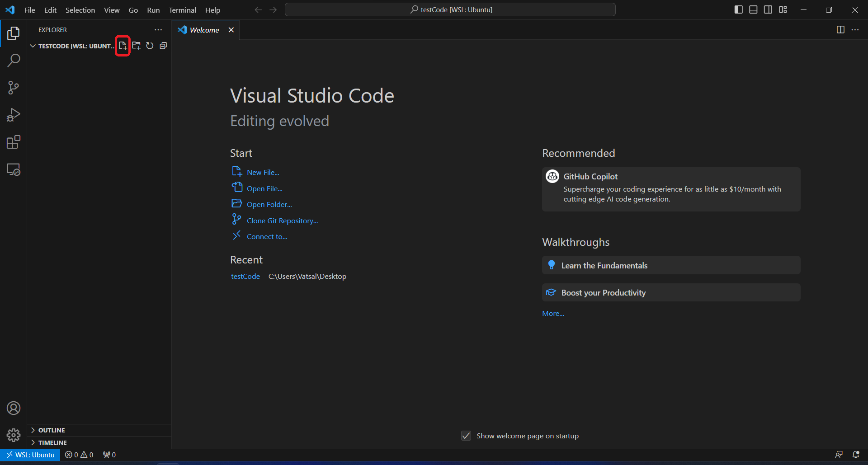
Task: Open the Extensions view
Action: (14, 142)
